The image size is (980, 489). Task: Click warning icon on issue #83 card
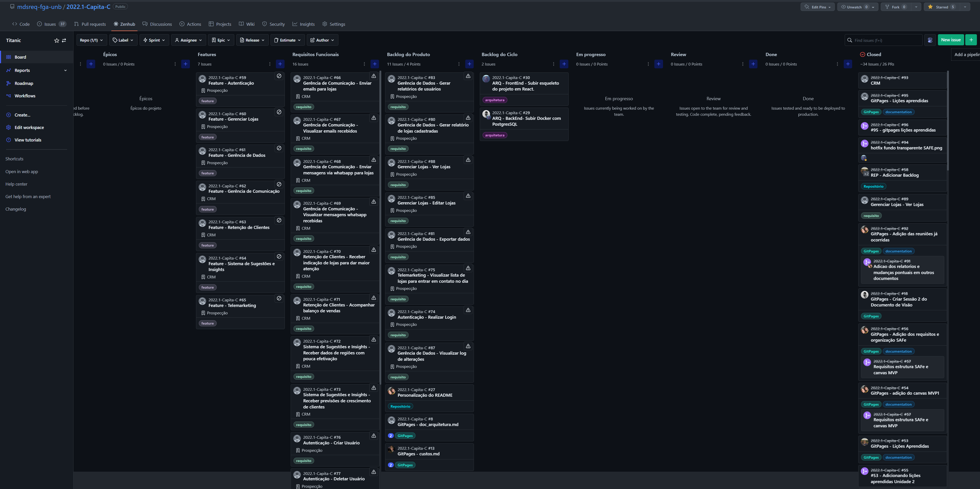[468, 76]
